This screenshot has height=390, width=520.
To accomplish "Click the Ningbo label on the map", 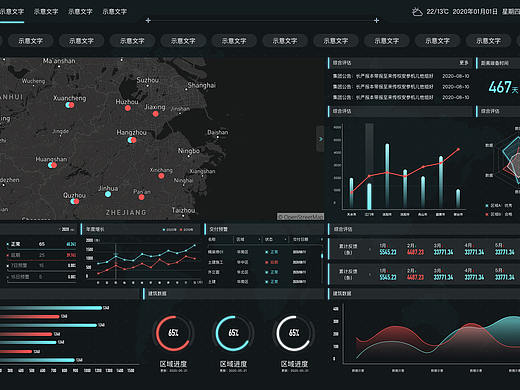I will [189, 151].
